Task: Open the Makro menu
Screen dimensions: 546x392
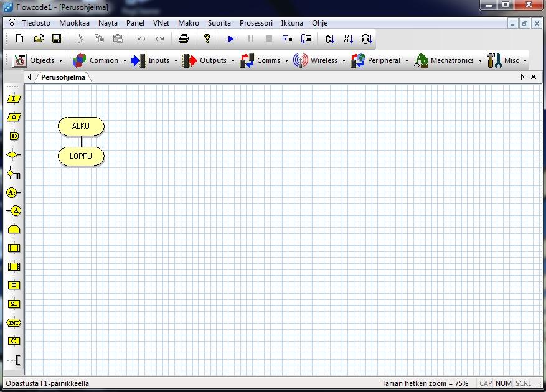Action: coord(189,23)
